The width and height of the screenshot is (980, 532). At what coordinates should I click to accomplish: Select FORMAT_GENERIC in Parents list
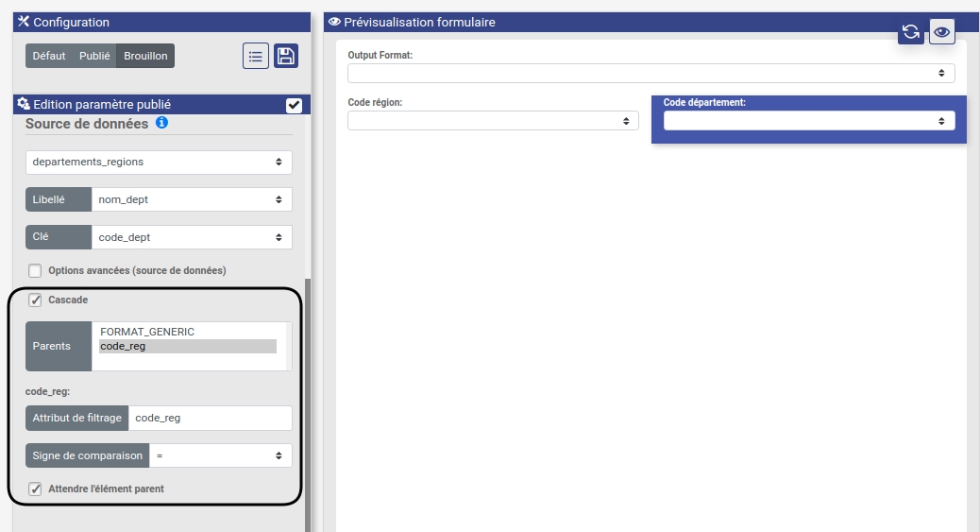pos(147,332)
